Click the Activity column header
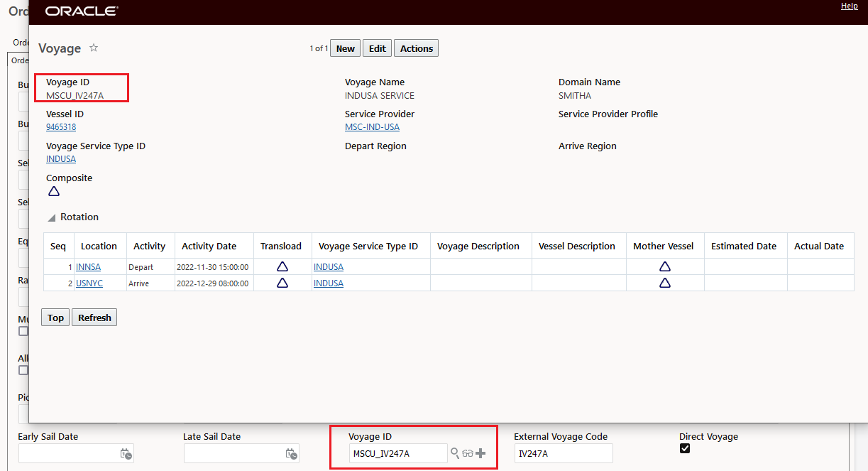 (150, 246)
